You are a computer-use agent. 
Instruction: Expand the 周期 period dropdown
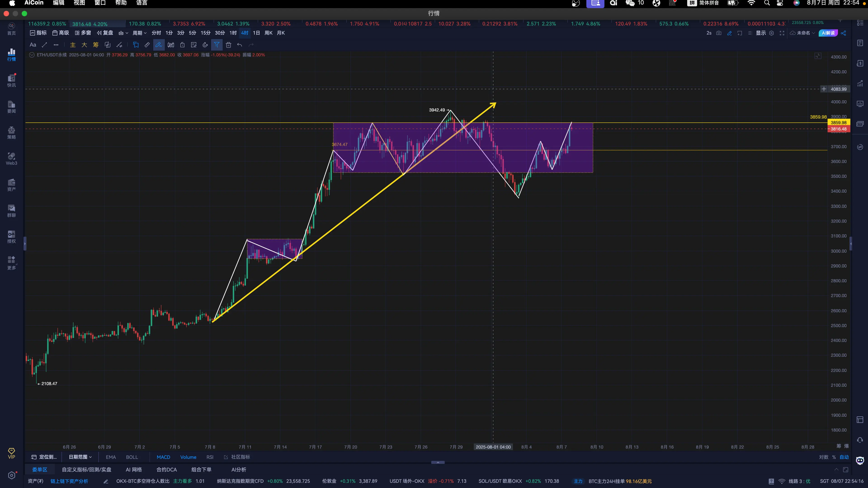[x=139, y=33]
